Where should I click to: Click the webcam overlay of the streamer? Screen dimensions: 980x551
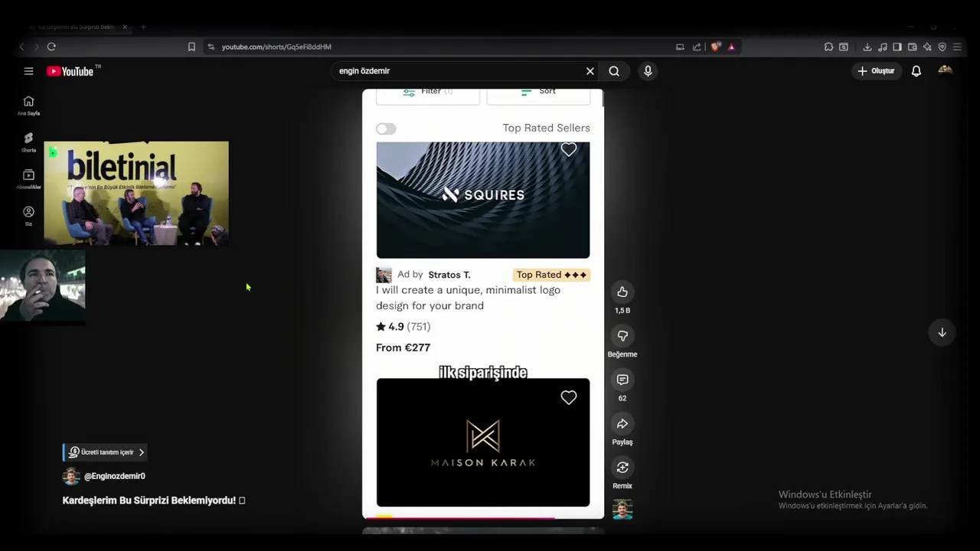click(x=43, y=286)
